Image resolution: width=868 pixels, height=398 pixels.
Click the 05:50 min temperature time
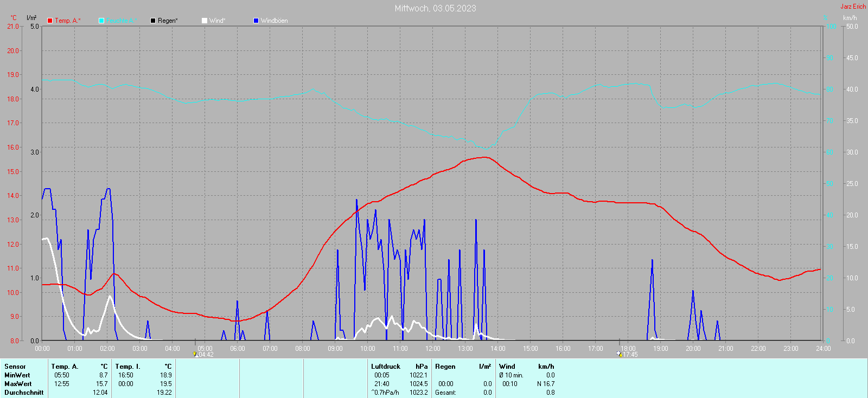pos(62,375)
